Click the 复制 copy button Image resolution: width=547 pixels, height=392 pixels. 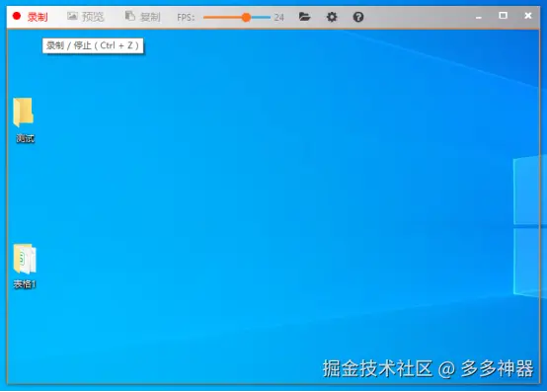(143, 17)
